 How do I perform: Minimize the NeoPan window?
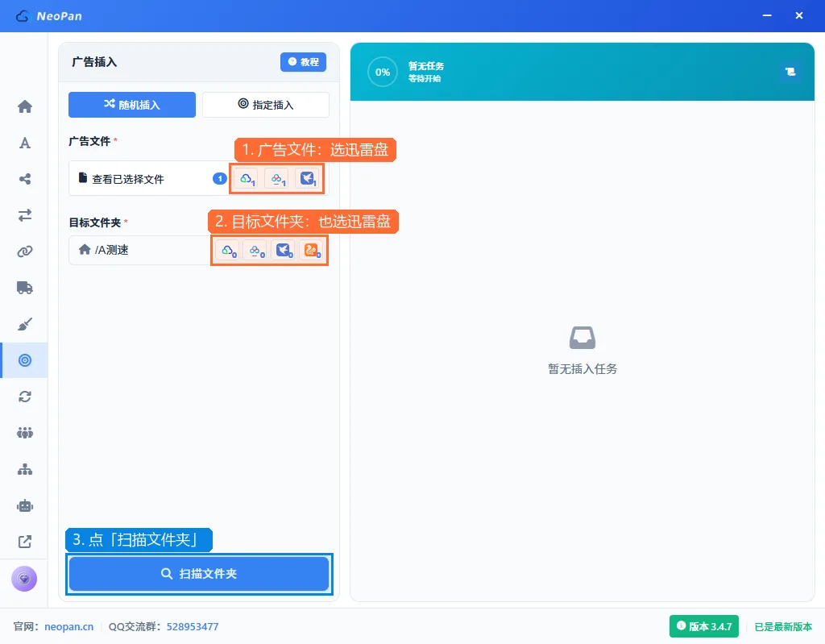click(x=767, y=16)
